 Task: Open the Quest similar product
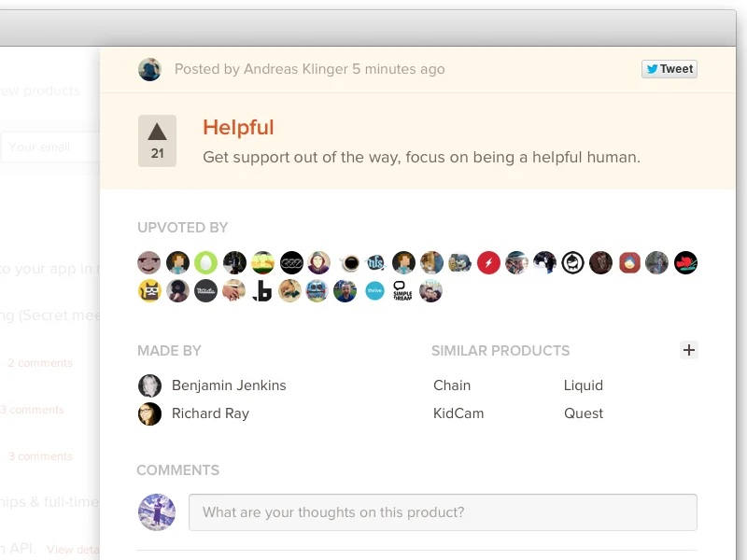click(583, 413)
